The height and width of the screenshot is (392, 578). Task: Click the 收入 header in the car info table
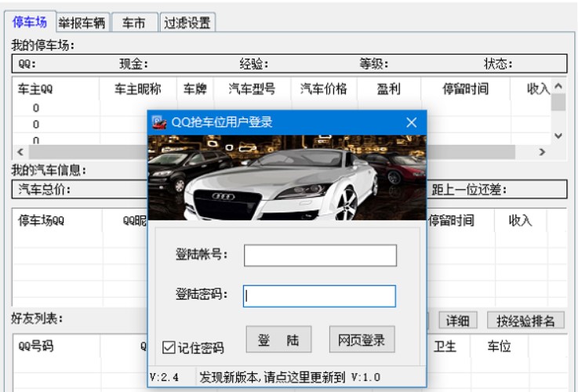point(520,220)
